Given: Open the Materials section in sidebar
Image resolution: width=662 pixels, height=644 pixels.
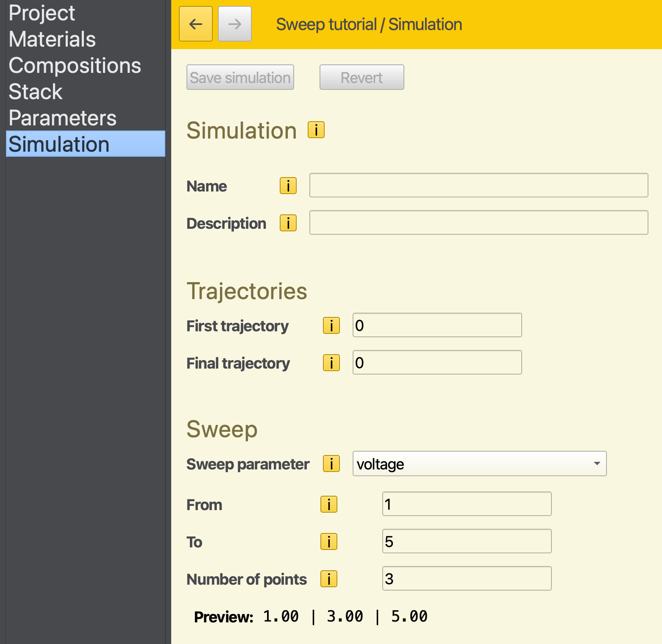Looking at the screenshot, I should (52, 39).
